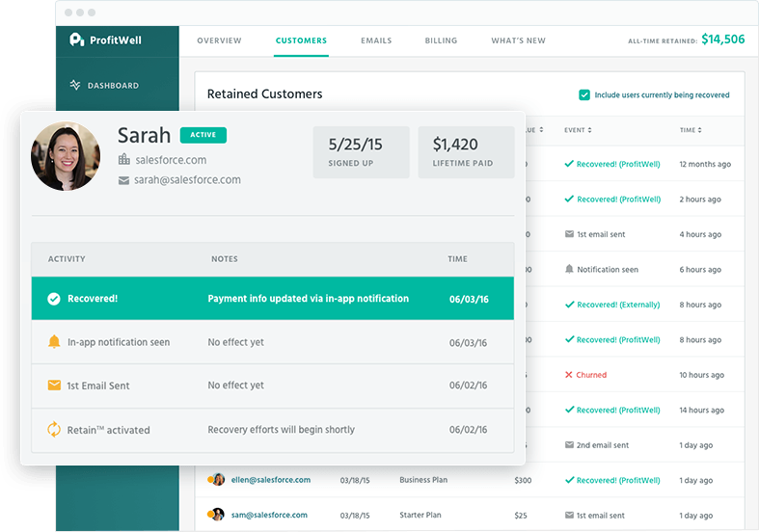Select the Retain activated activity row
This screenshot has height=532, width=759.
click(x=273, y=430)
